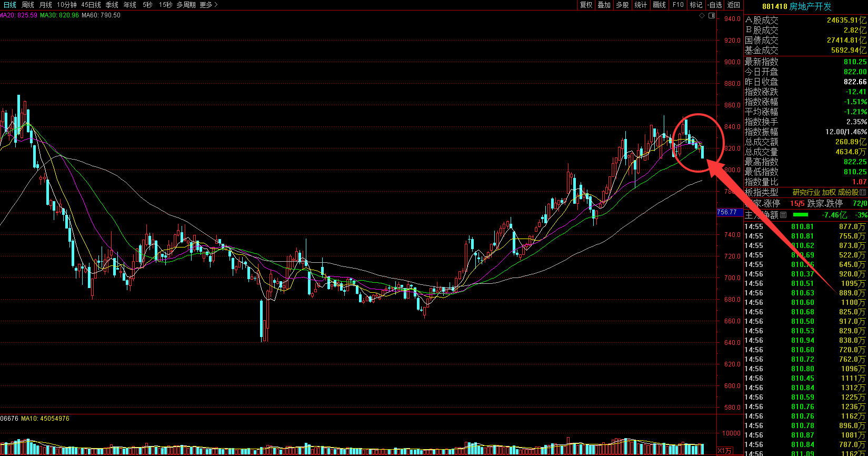Select the tick row priced 810.94

(x=805, y=340)
